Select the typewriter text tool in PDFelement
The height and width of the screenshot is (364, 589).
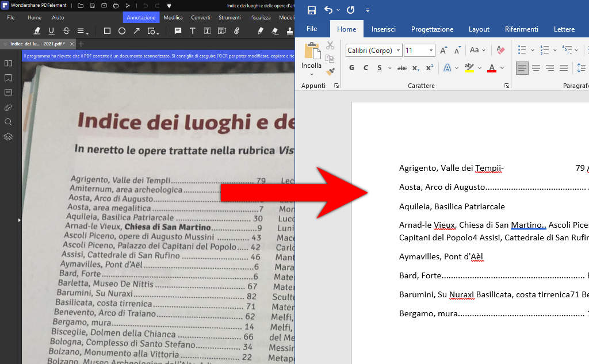pos(192,31)
